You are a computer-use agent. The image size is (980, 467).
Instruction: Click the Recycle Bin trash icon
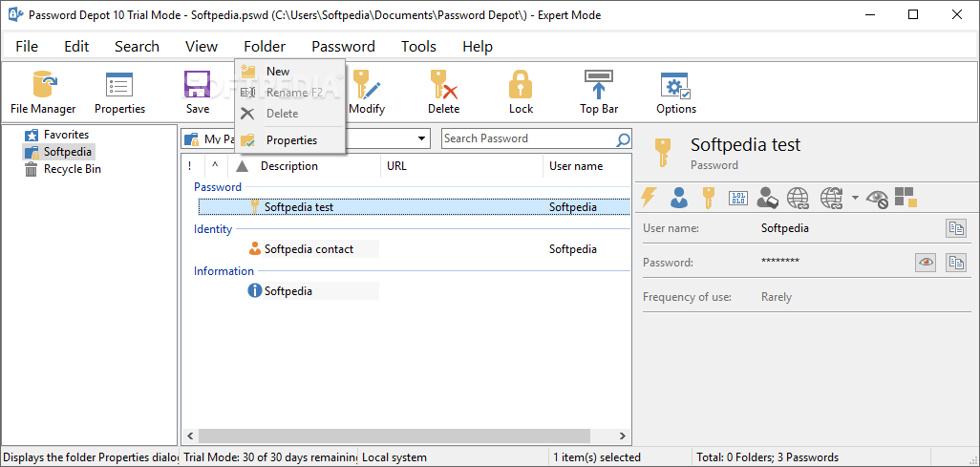tap(32, 169)
